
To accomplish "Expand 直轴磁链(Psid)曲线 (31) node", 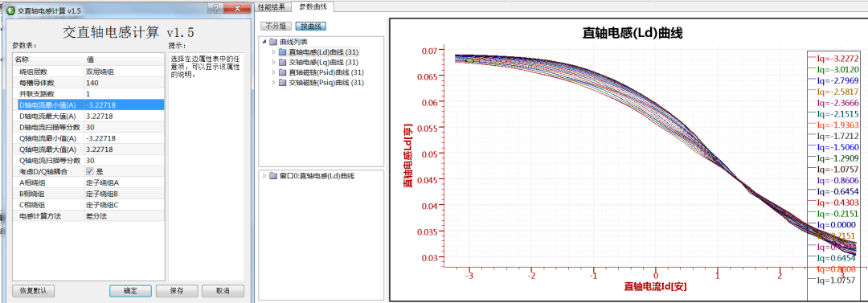I will [x=273, y=72].
